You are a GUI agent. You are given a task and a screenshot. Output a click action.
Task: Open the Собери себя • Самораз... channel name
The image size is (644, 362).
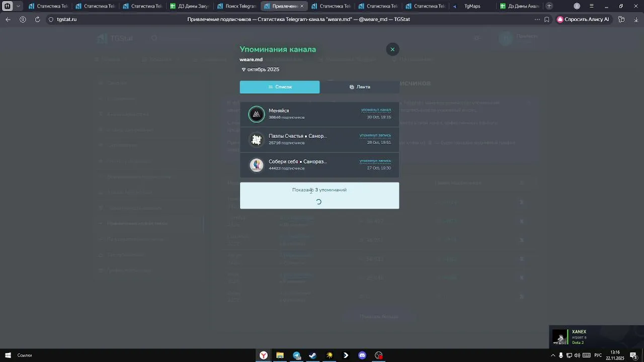tap(298, 162)
